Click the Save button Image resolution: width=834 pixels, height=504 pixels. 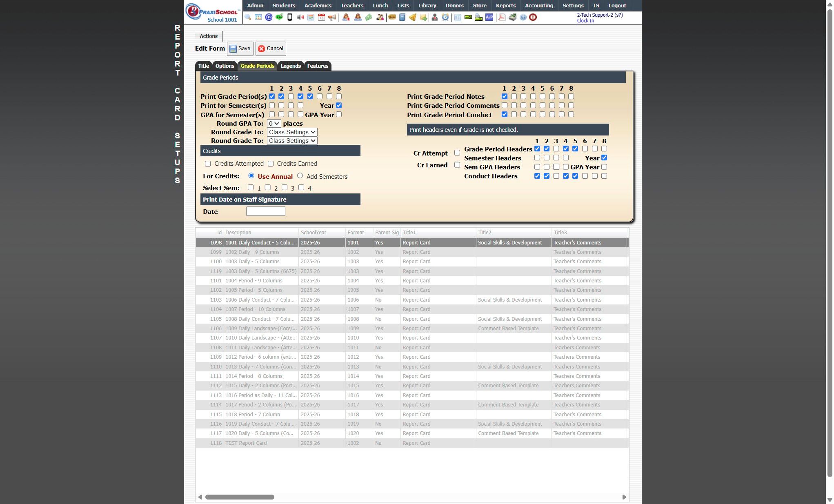point(240,49)
